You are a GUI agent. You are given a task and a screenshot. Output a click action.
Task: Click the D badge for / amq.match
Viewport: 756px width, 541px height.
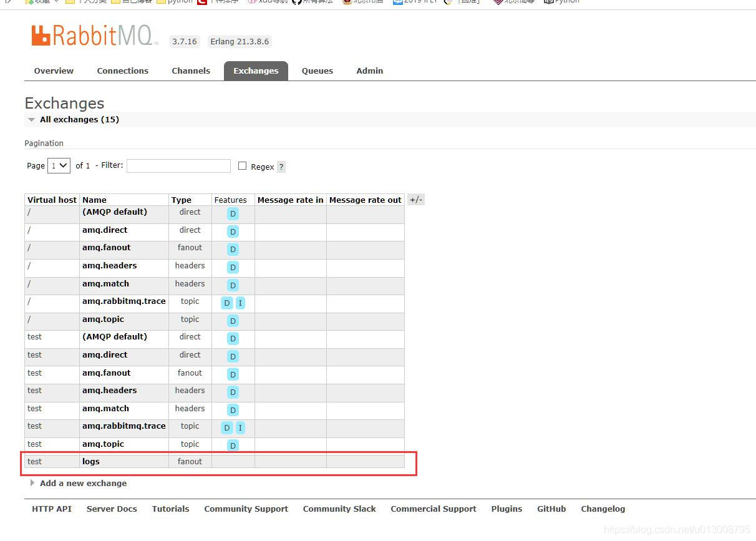[x=233, y=285]
